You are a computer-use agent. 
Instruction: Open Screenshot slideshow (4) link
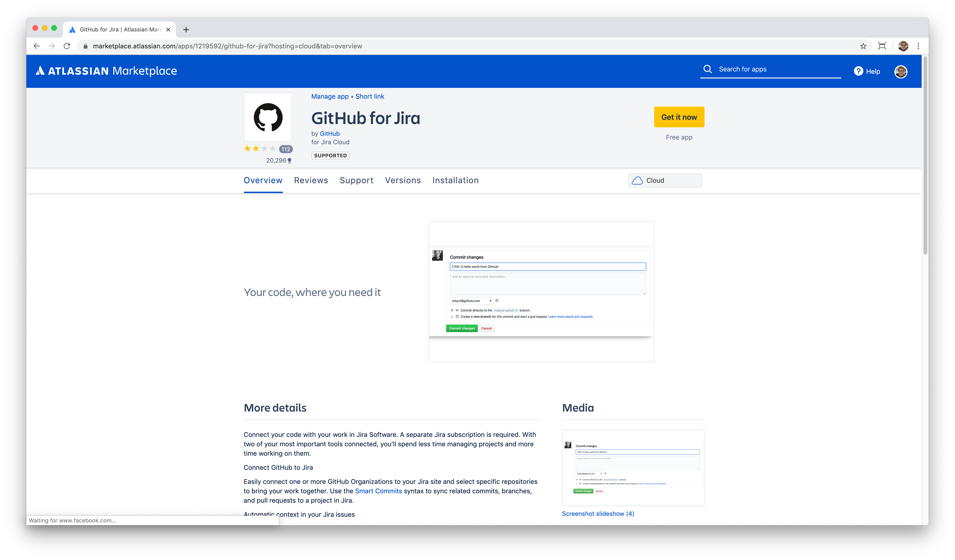(598, 514)
